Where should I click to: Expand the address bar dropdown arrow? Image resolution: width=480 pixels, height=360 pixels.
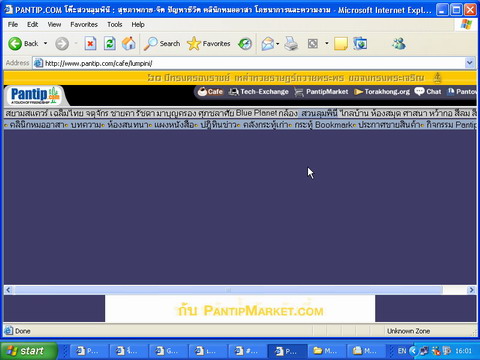pos(470,63)
